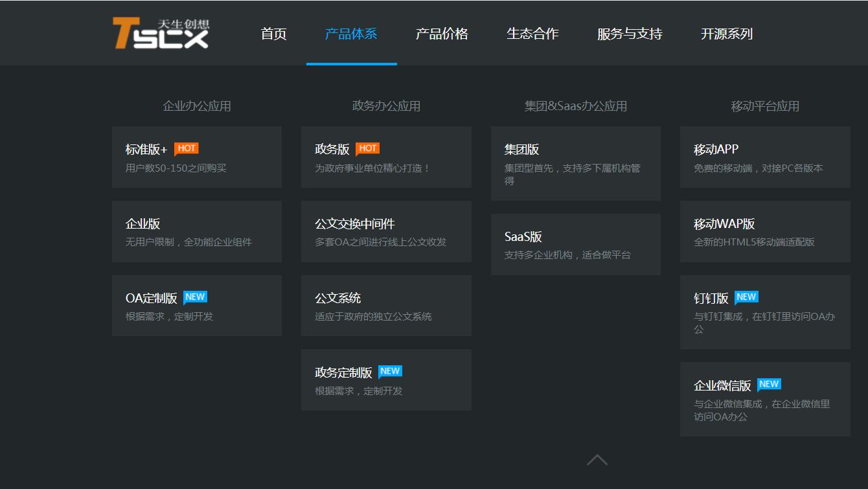
Task: Click the NEW badge next to 政务定制版
Action: [390, 371]
